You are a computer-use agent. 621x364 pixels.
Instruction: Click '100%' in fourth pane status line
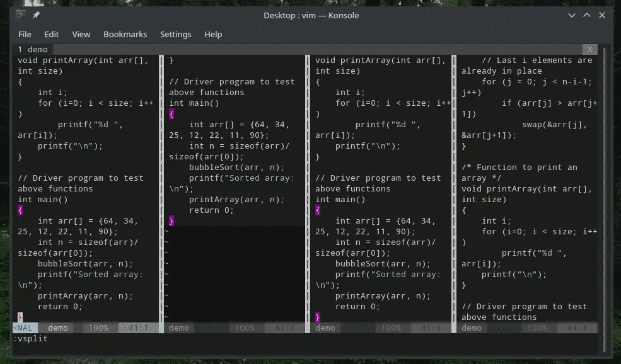tap(537, 328)
